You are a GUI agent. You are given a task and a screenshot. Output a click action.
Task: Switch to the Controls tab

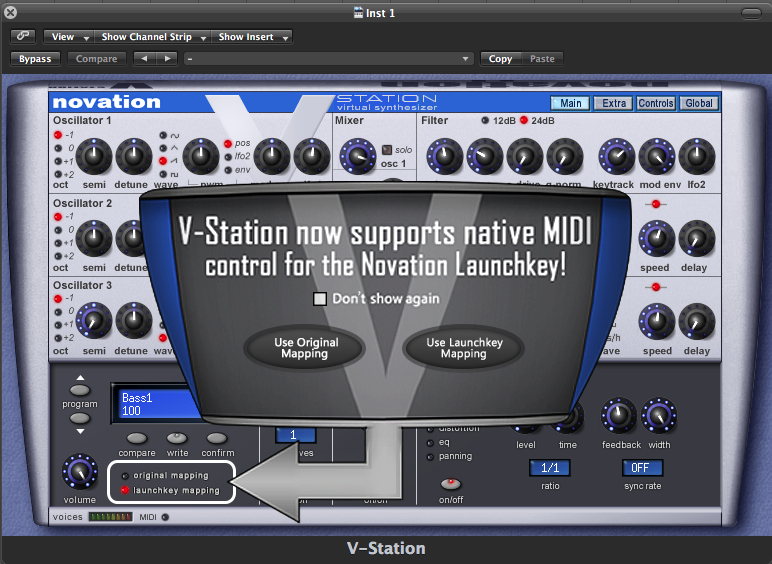click(x=656, y=103)
